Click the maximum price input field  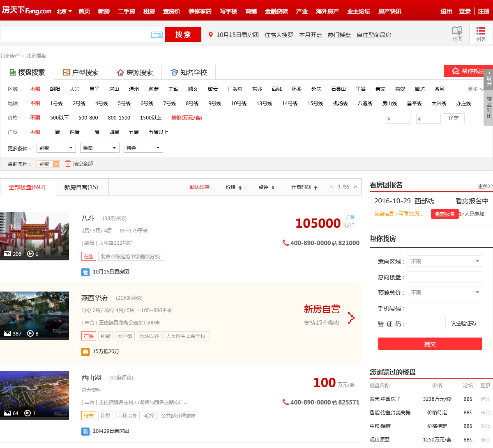coord(428,119)
